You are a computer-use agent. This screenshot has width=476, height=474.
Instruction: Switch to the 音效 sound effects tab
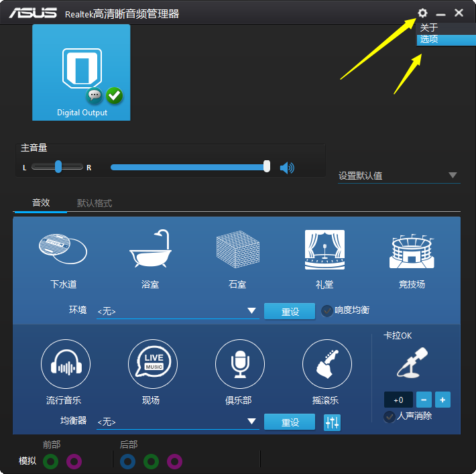41,202
